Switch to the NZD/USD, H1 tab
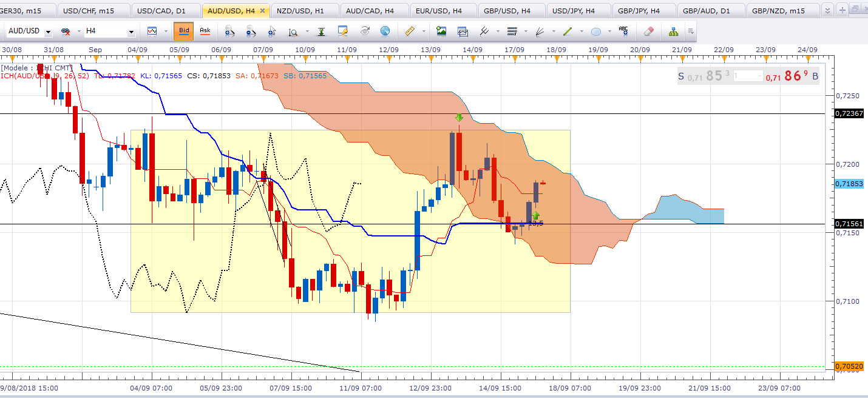Viewport: 868px width, 399px height. coord(305,10)
